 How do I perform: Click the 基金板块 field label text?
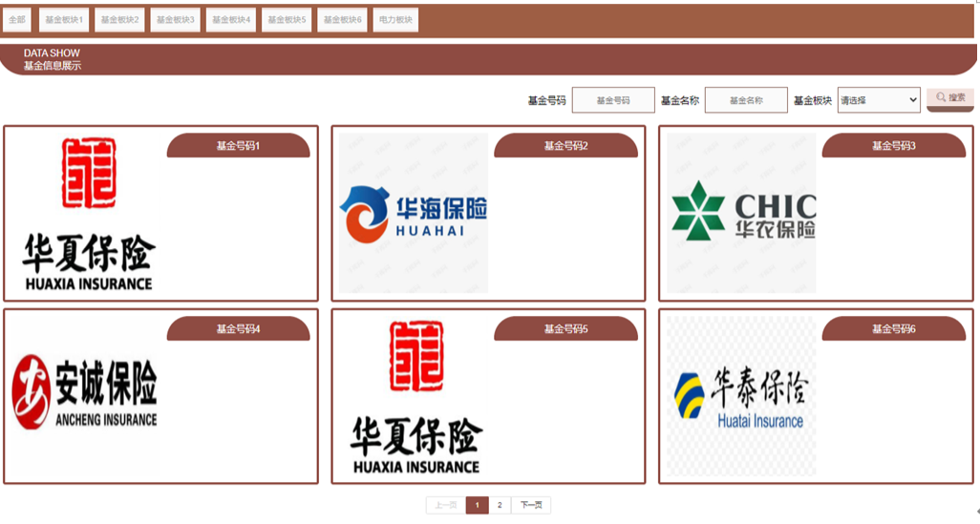coord(813,100)
